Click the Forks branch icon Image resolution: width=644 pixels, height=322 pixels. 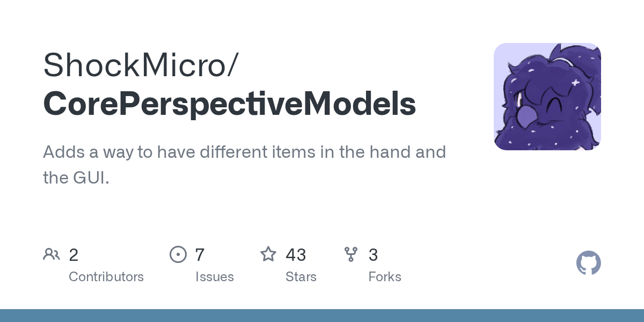tap(351, 254)
